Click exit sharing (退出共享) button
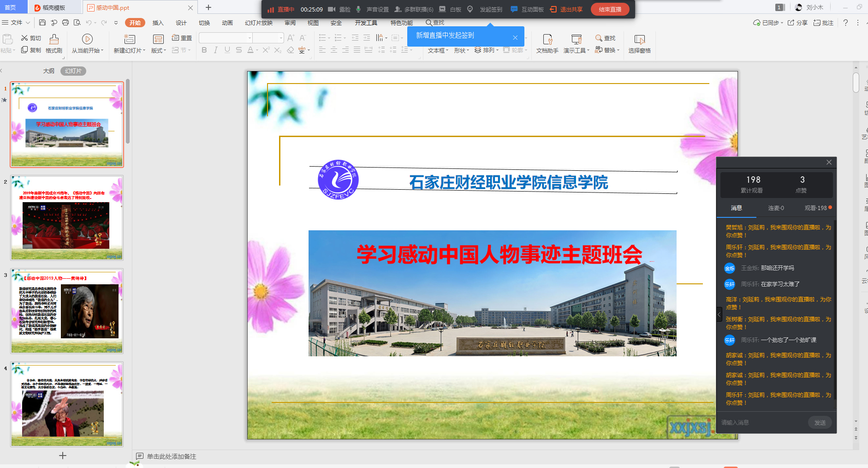This screenshot has height=468, width=868. pyautogui.click(x=566, y=9)
